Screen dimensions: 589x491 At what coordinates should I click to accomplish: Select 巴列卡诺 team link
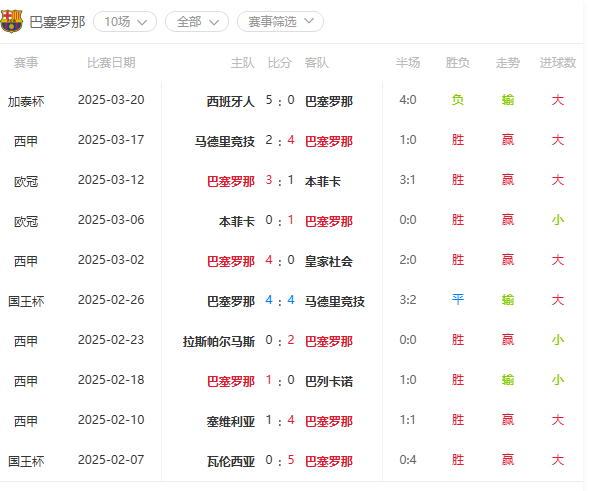[x=329, y=382]
